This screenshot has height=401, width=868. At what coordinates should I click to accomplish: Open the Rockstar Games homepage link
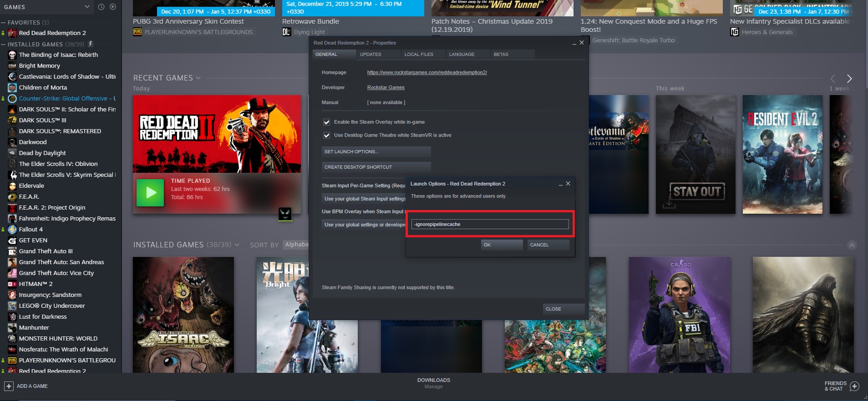click(x=427, y=72)
